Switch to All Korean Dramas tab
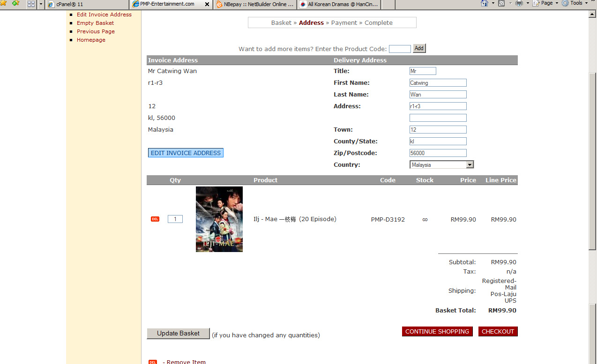The height and width of the screenshot is (364, 597). coord(339,4)
